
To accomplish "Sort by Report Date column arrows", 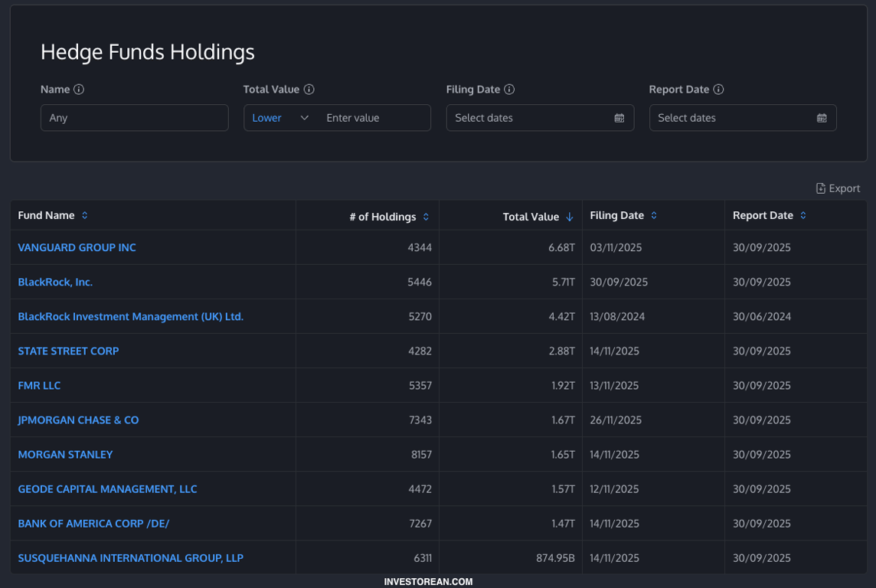I will pos(802,216).
